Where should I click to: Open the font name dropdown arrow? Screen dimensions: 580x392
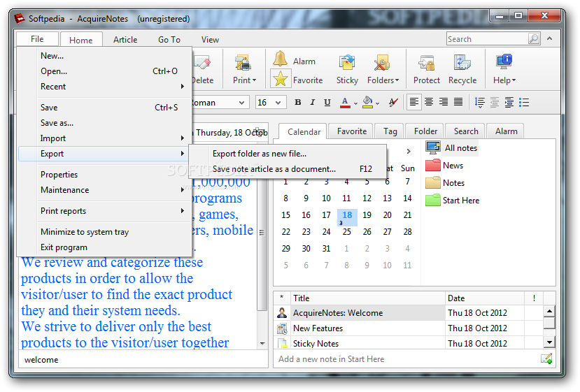coord(241,103)
